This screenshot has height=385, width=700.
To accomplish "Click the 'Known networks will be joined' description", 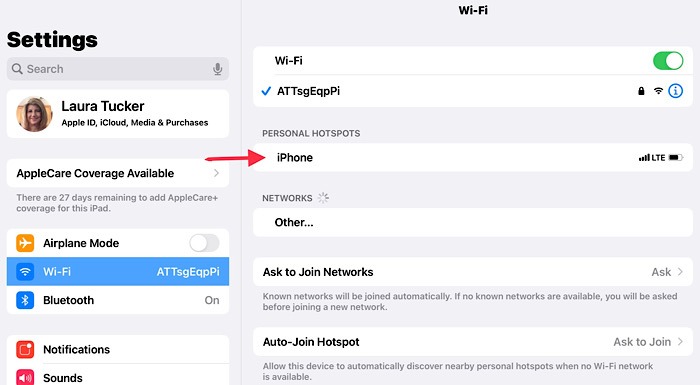I will click(x=470, y=301).
